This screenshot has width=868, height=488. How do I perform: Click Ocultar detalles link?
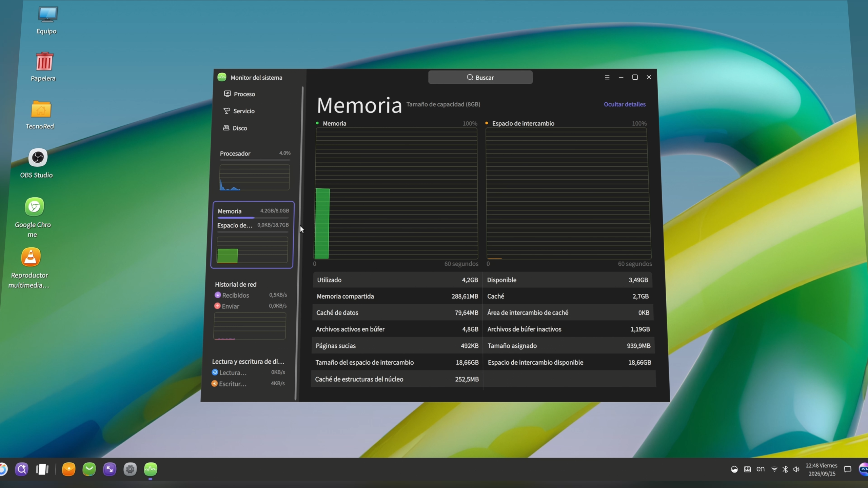click(x=625, y=104)
